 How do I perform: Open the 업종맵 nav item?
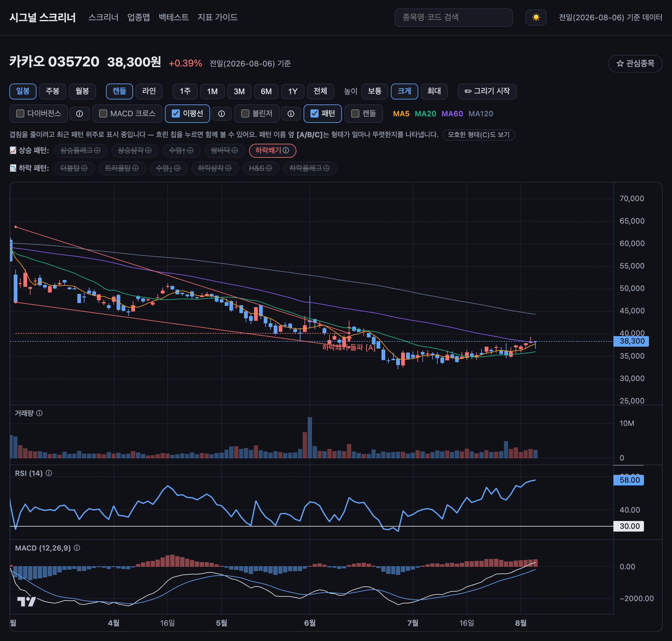138,17
